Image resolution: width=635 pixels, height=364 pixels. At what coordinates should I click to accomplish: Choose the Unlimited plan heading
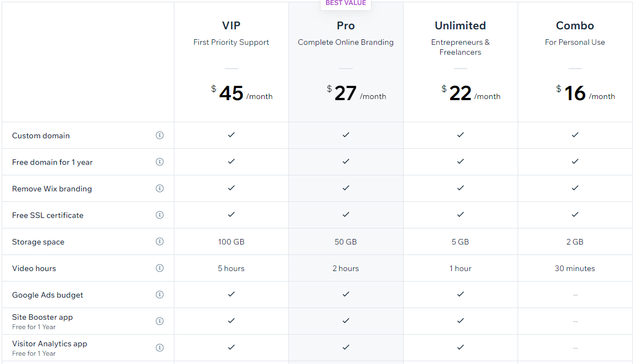pos(460,25)
